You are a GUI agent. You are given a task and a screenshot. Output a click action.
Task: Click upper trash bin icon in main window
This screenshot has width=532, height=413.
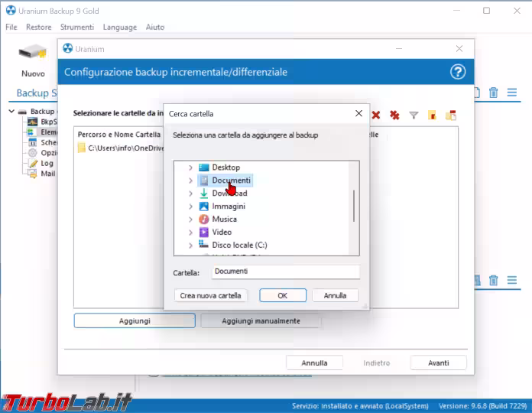pos(493,93)
